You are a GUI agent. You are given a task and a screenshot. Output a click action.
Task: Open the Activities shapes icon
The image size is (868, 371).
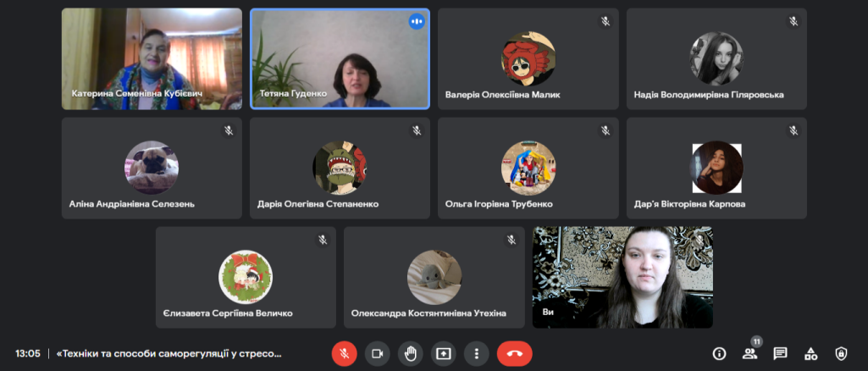point(811,353)
